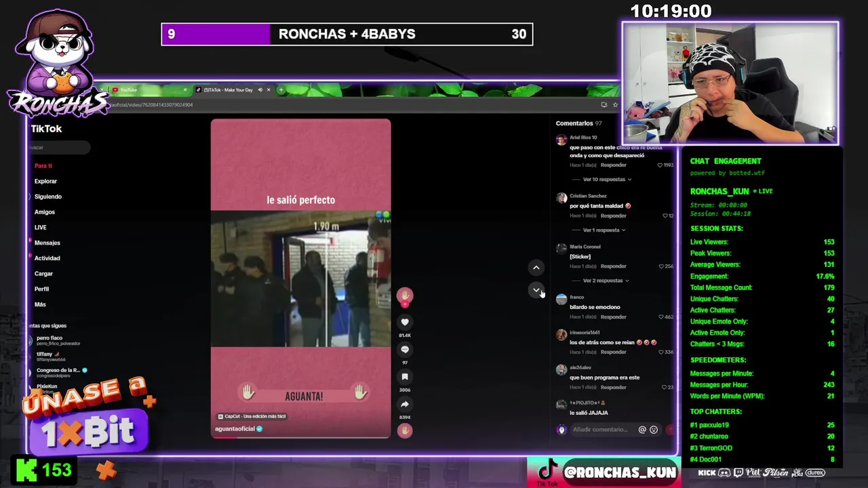Viewport: 868px width, 488px height.
Task: Open Cargar in the sidebar
Action: click(43, 274)
